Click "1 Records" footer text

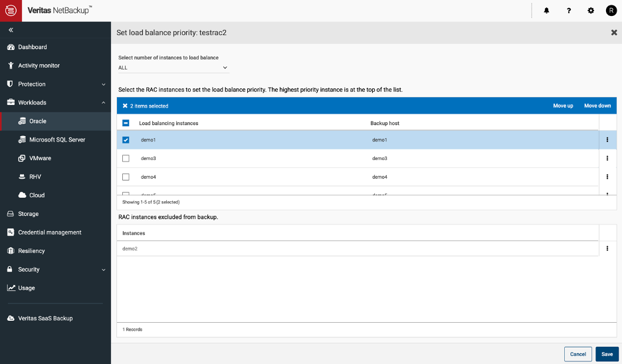tap(132, 329)
